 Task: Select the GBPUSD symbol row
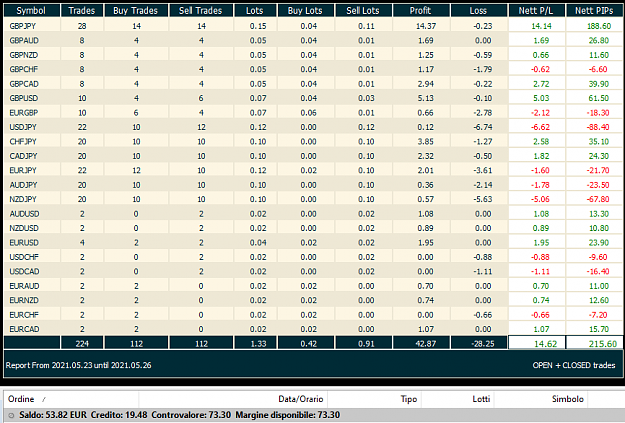(x=313, y=98)
